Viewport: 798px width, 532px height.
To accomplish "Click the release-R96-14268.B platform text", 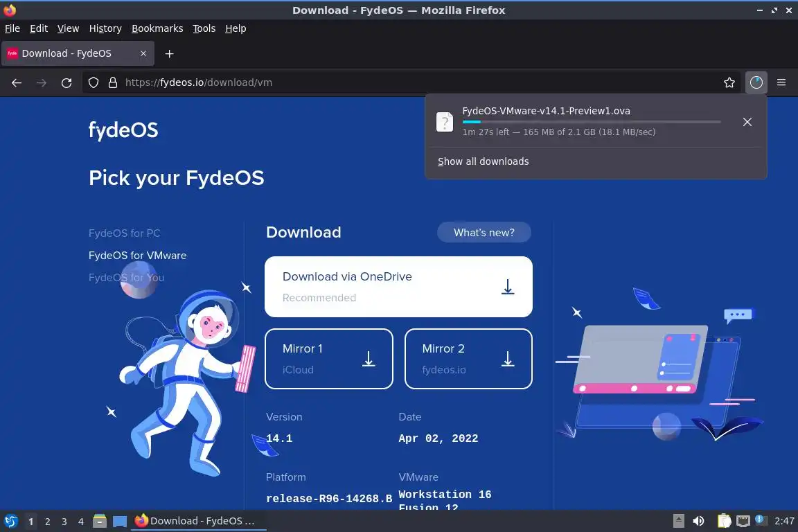I will coord(329,498).
